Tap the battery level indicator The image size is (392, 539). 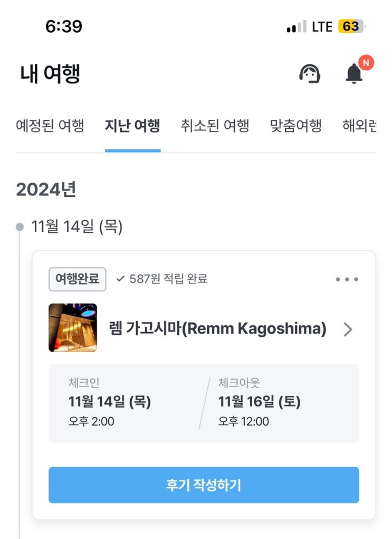351,26
